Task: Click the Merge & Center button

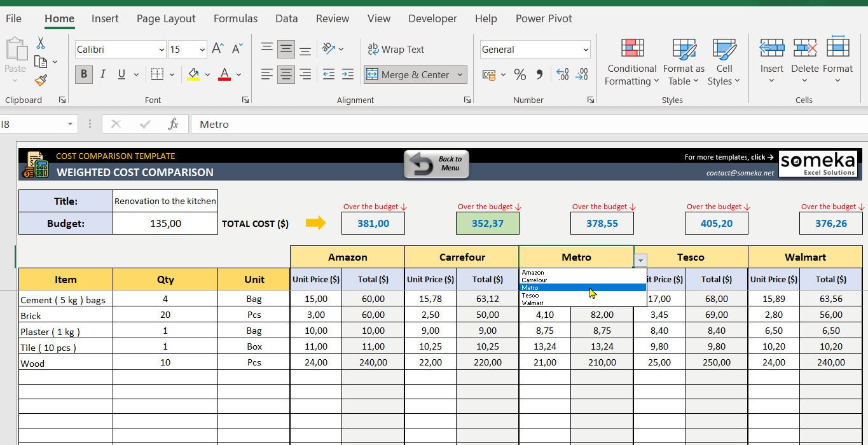Action: coord(415,74)
